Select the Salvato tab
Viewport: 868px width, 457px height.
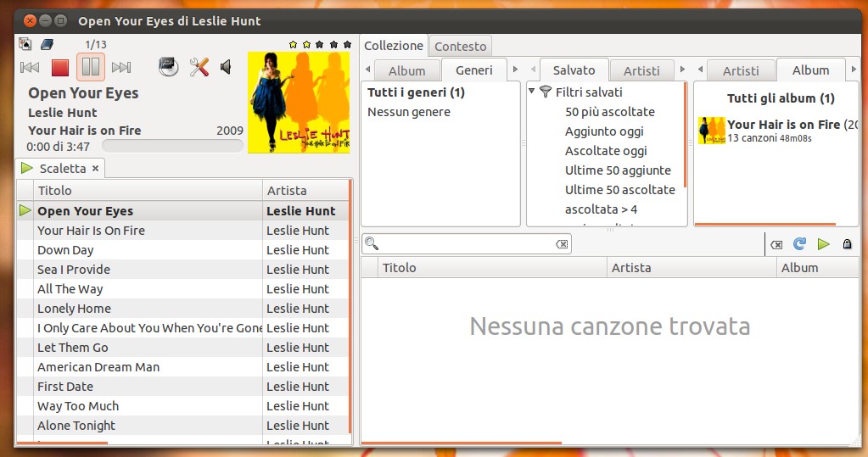[574, 70]
